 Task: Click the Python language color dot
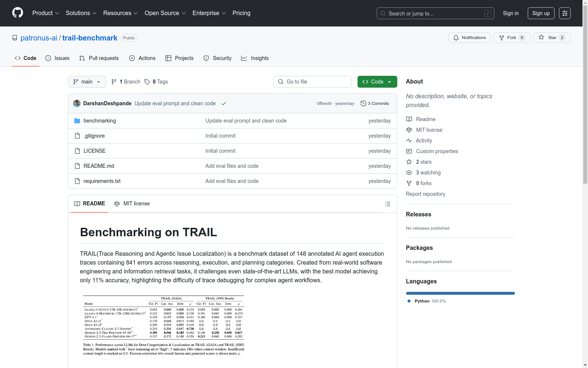click(x=409, y=301)
